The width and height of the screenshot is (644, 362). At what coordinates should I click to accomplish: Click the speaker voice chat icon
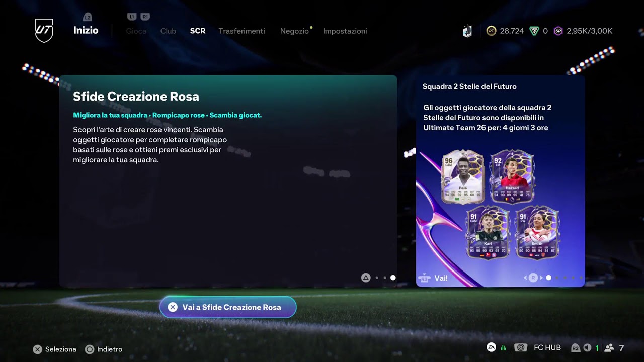coord(587,348)
